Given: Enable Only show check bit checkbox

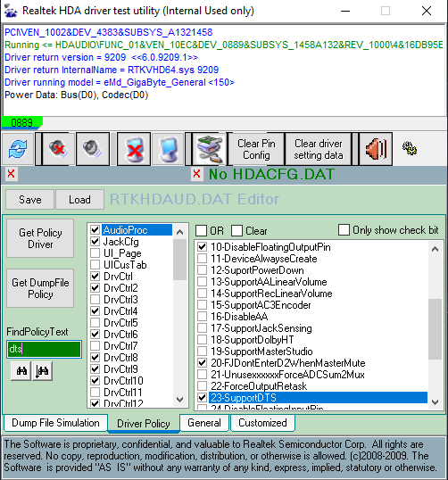Looking at the screenshot, I should (344, 230).
